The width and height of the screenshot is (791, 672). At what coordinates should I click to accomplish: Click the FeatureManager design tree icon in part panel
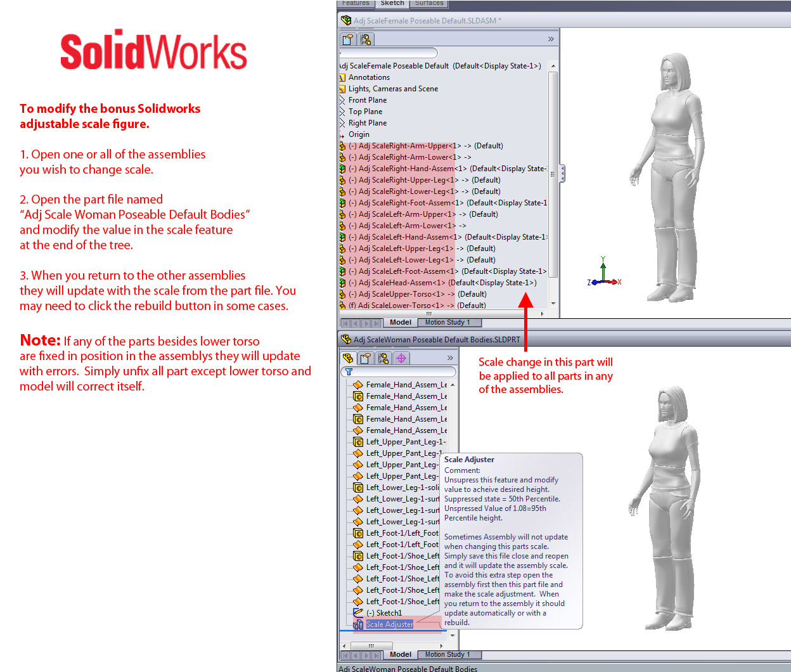348,358
